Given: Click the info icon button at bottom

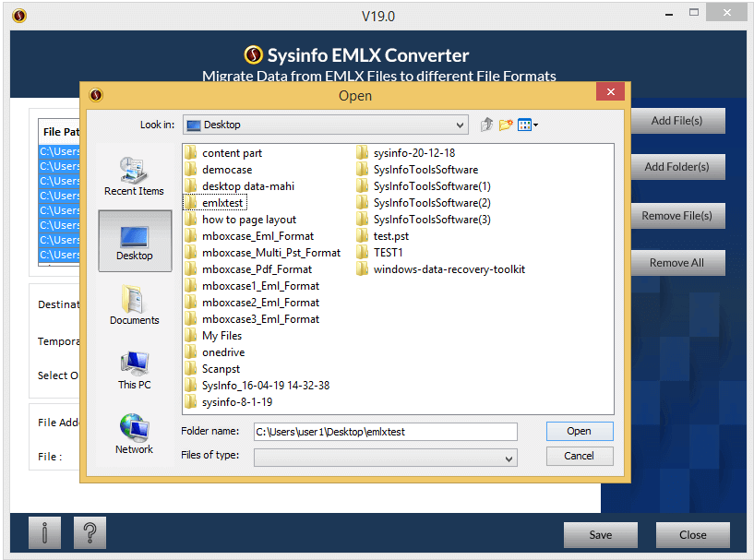Looking at the screenshot, I should click(x=44, y=532).
